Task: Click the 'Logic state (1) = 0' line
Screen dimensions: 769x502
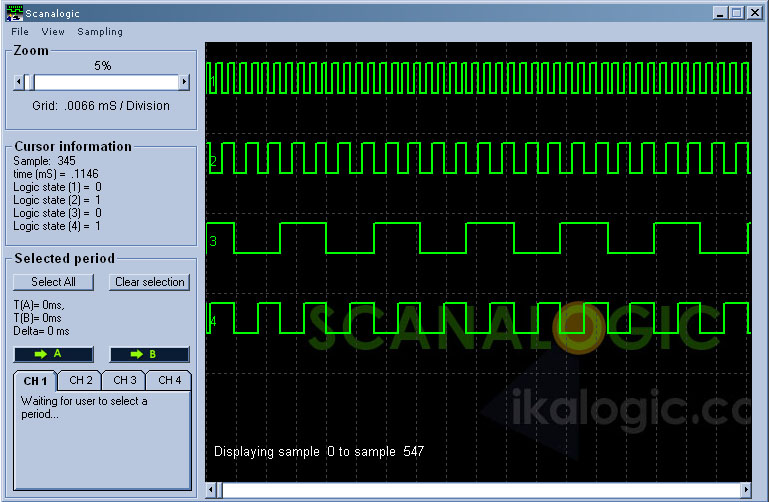Action: [57, 187]
